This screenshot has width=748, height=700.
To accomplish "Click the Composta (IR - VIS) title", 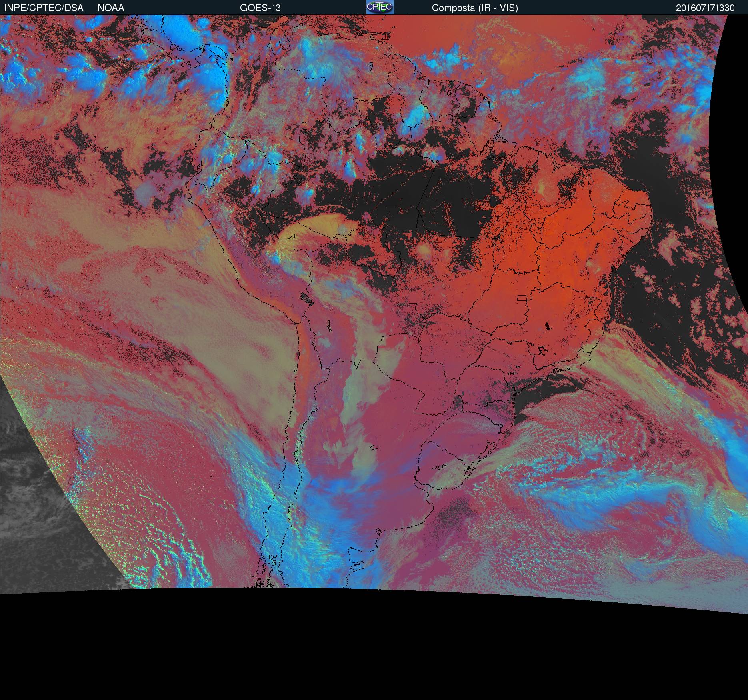I will pos(475,8).
